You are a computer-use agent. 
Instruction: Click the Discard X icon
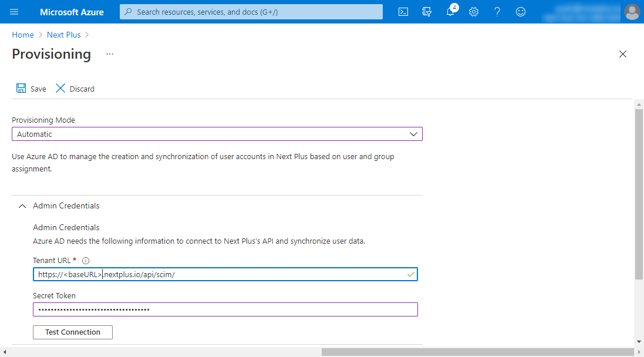click(x=60, y=88)
